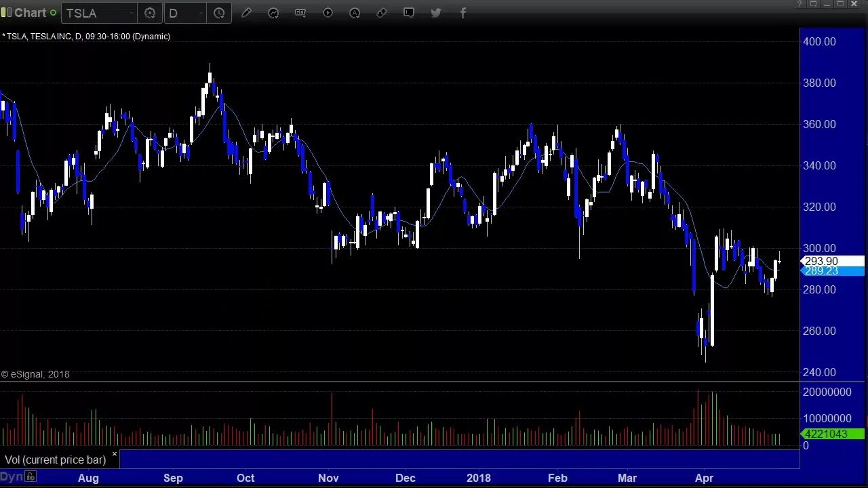This screenshot has height=488, width=868.
Task: Click the Mar label on time axis
Action: (627, 478)
